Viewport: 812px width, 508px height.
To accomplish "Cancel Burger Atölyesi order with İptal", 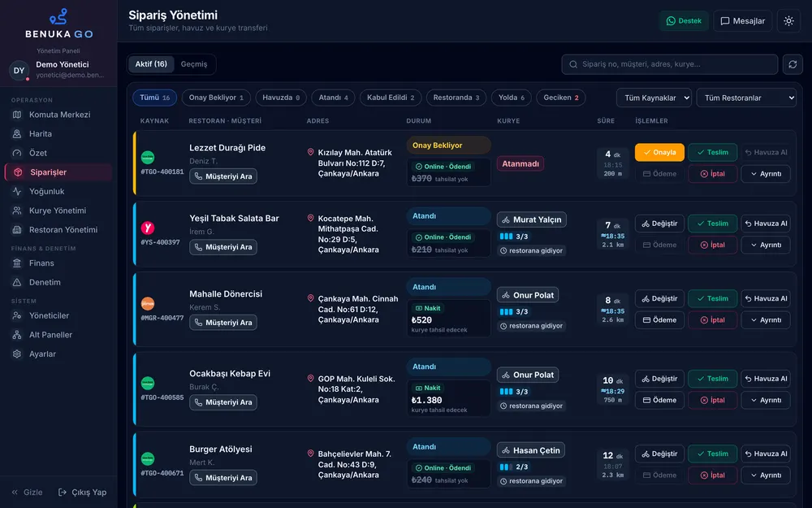I will click(713, 475).
